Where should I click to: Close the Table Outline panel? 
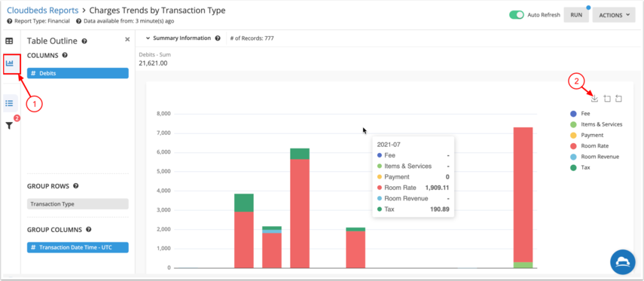(x=127, y=39)
